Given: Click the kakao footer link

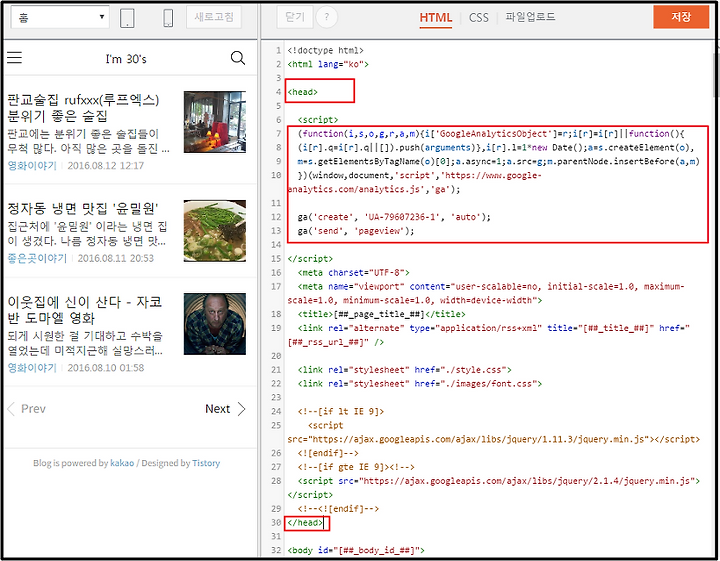Looking at the screenshot, I should tap(122, 463).
